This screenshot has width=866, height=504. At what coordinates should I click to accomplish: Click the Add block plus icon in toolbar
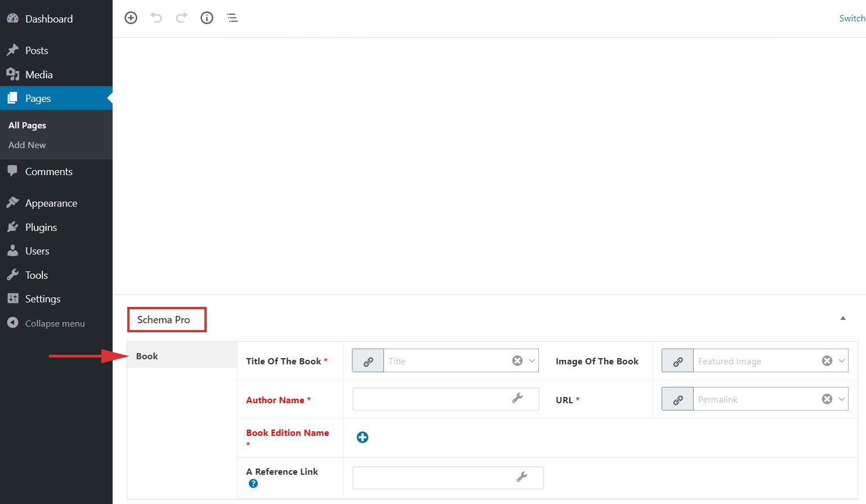pyautogui.click(x=131, y=17)
